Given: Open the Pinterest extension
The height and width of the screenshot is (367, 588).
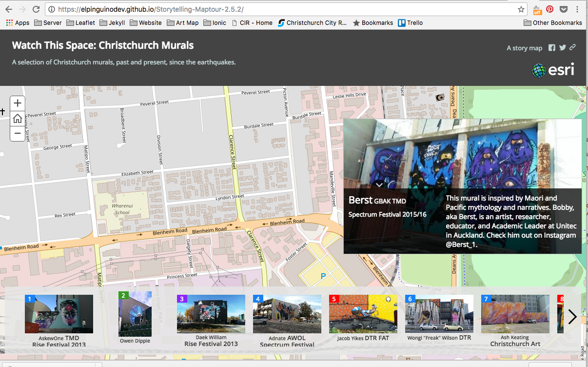Looking at the screenshot, I should click(x=550, y=9).
